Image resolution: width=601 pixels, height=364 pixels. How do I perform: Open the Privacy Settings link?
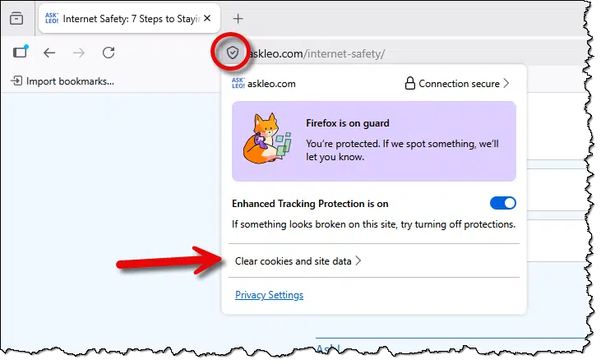tap(269, 295)
